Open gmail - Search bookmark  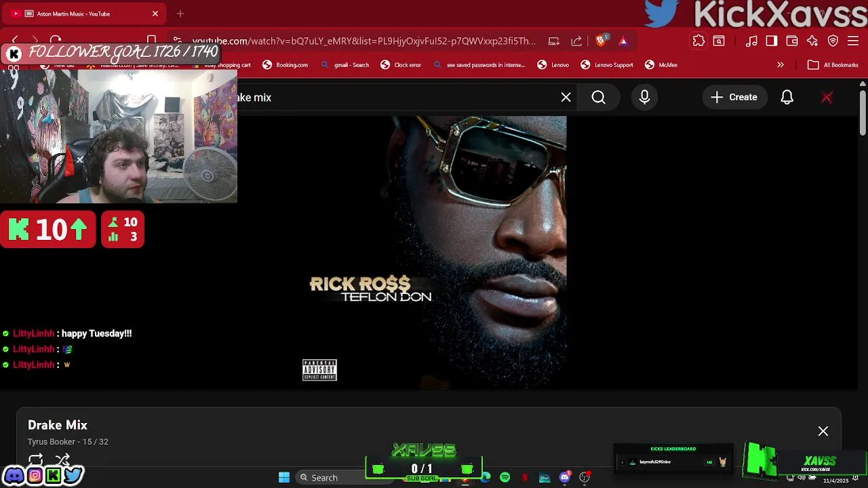pos(344,65)
